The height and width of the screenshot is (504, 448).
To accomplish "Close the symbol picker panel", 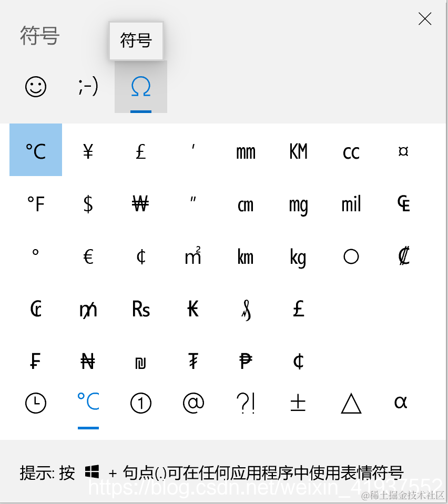I will point(425,18).
